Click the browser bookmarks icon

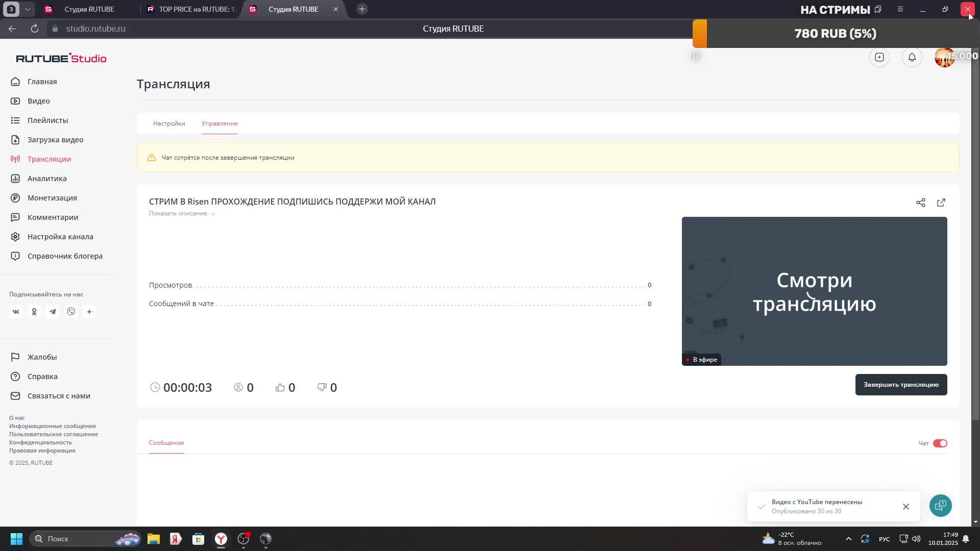[878, 9]
